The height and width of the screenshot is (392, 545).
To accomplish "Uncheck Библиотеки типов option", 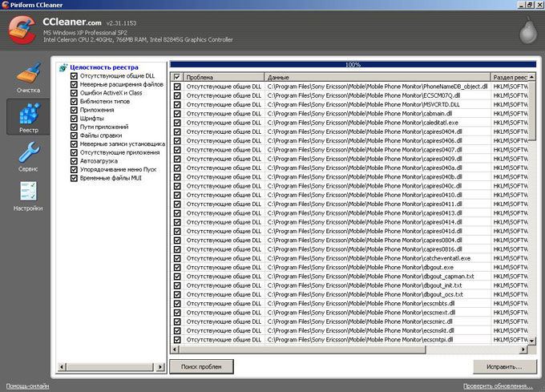I will point(74,102).
